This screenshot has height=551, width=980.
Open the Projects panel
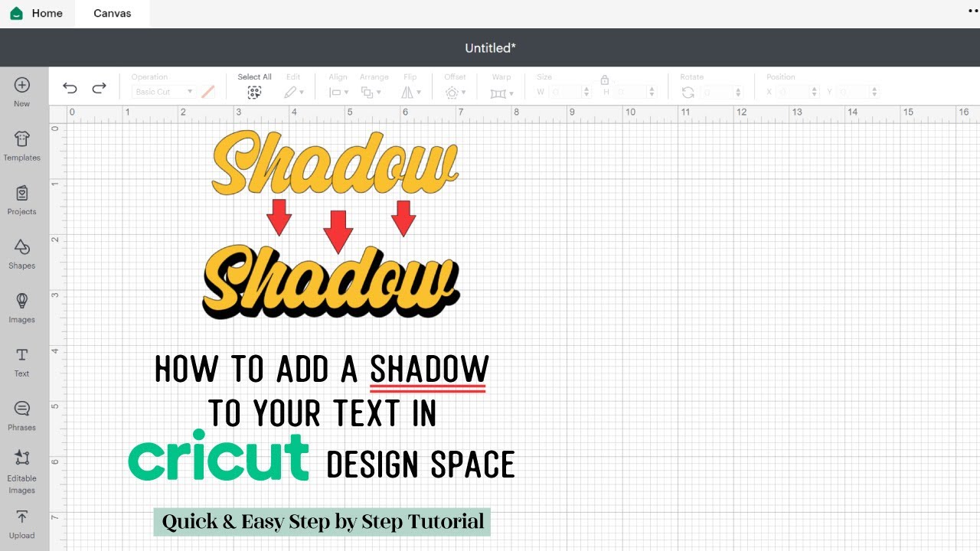(22, 200)
